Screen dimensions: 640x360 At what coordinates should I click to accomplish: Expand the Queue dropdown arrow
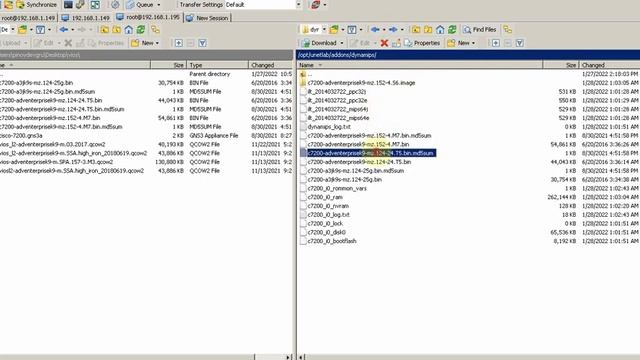coord(159,5)
